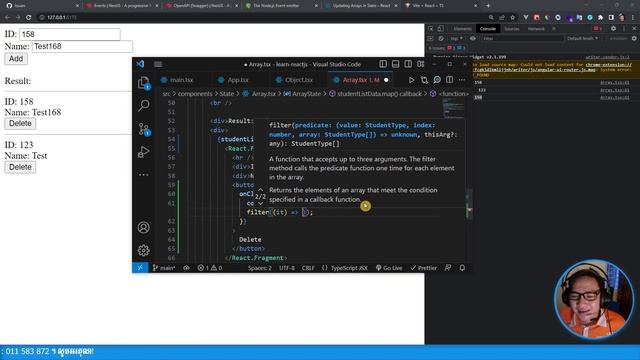Viewport: 640px width, 360px height.
Task: Open the VS Code Explorer panel
Action: pos(143,83)
